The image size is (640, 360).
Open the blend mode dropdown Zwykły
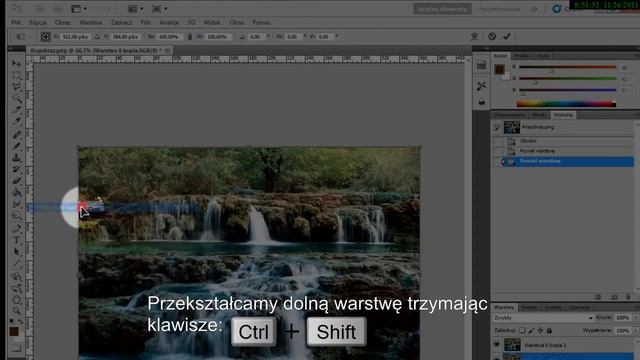[543, 318]
